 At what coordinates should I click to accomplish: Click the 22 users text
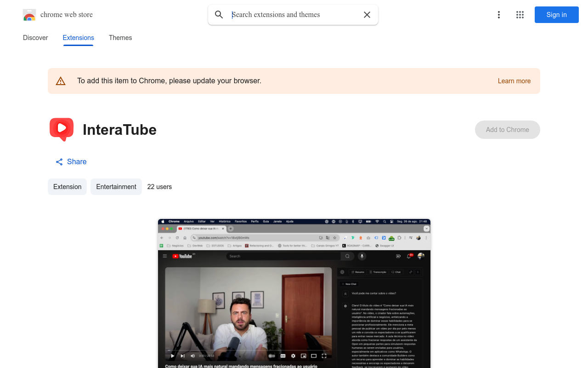159,187
